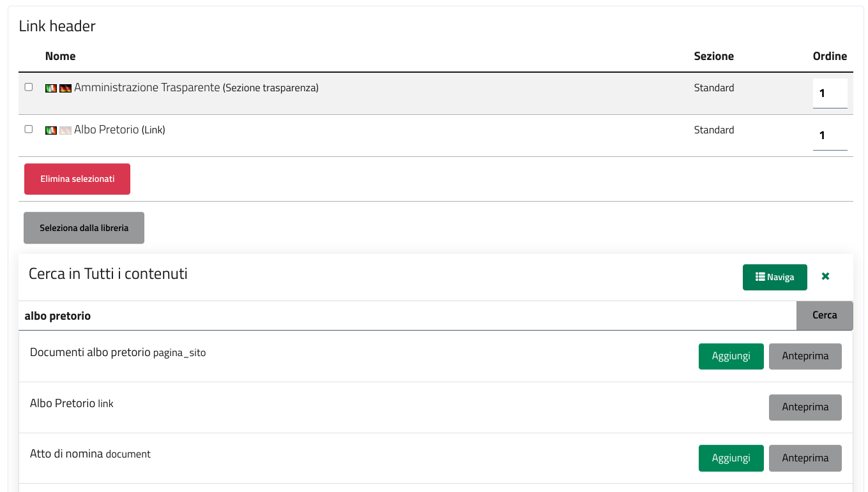
Task: Click Seleziona dalla libreria button
Action: click(84, 228)
